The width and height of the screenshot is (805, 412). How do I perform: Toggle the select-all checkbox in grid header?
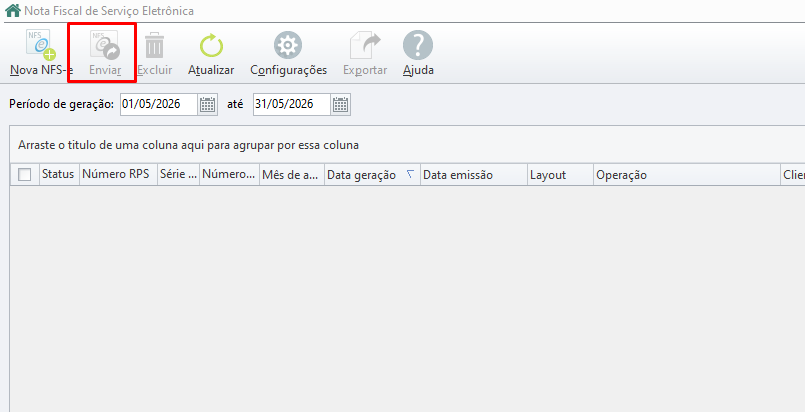click(x=24, y=175)
